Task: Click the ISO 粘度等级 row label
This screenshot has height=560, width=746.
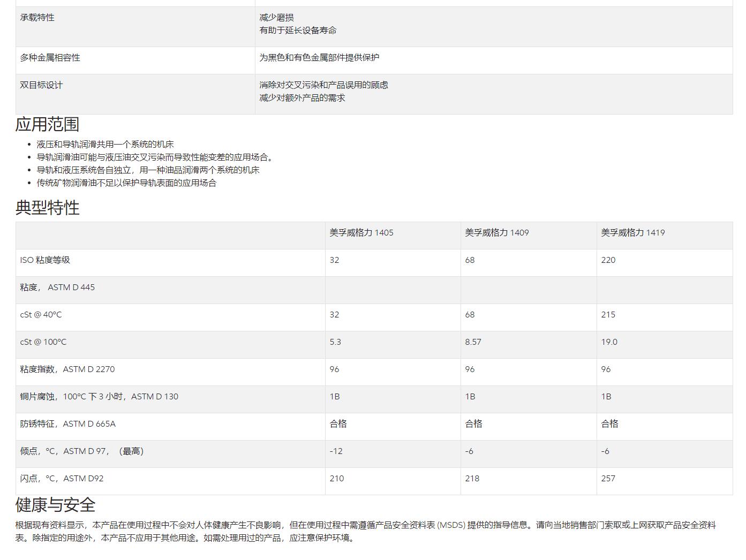Action: point(45,260)
